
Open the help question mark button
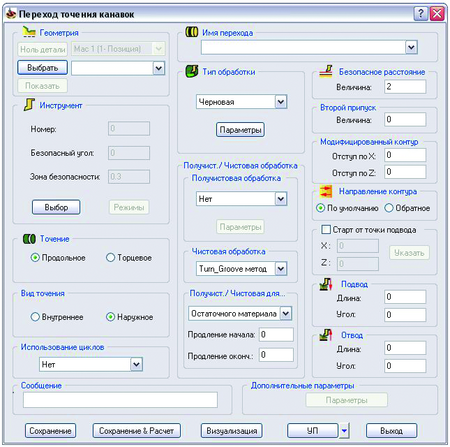tap(421, 14)
